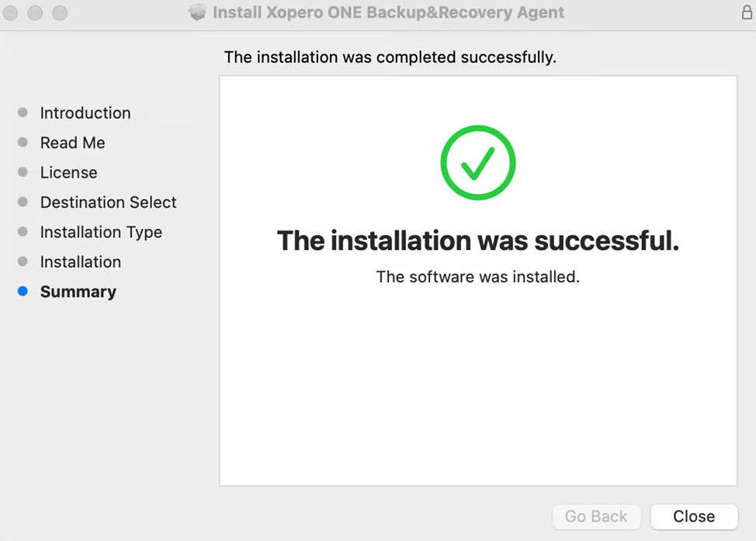This screenshot has height=541, width=756.
Task: Select the Installation Type step
Action: coord(101,232)
